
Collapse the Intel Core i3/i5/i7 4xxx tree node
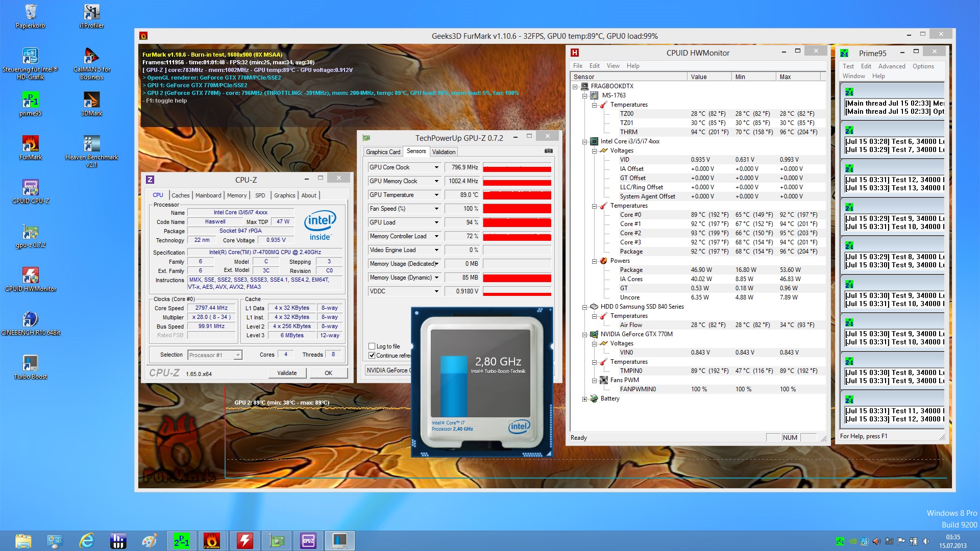pyautogui.click(x=585, y=142)
